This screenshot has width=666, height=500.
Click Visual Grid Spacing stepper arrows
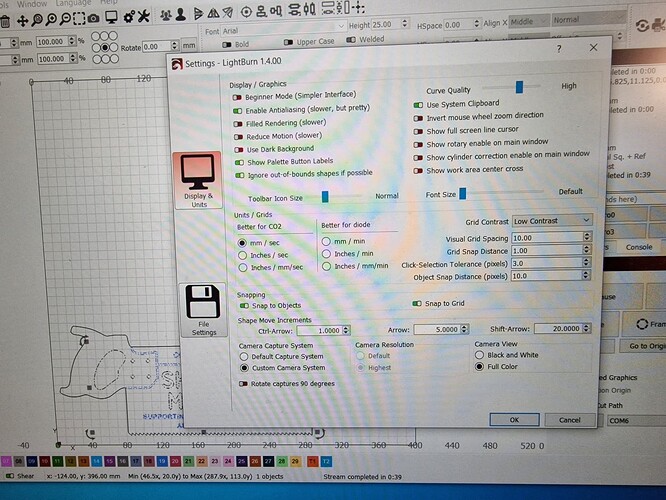pyautogui.click(x=587, y=237)
